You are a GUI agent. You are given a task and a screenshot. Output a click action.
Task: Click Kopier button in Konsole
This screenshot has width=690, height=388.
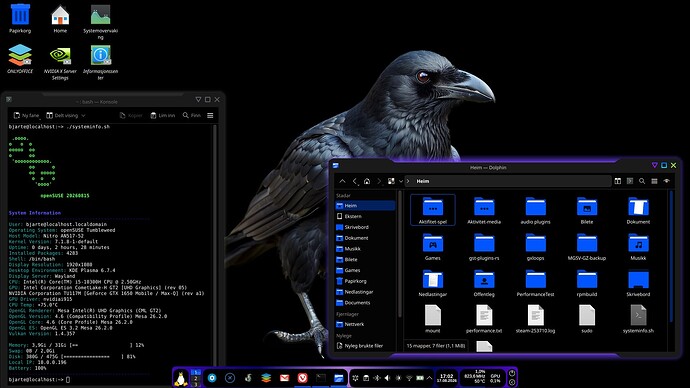point(131,115)
